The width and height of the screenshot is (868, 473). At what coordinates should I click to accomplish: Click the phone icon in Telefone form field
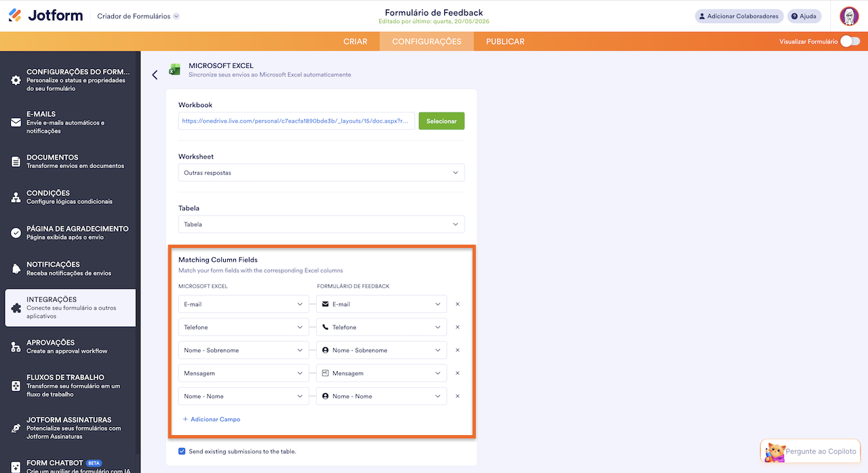325,327
